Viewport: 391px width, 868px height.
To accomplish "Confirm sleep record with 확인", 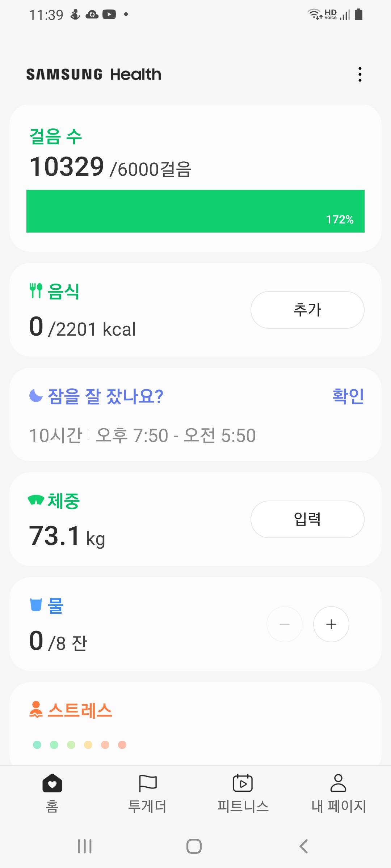I will point(348,396).
